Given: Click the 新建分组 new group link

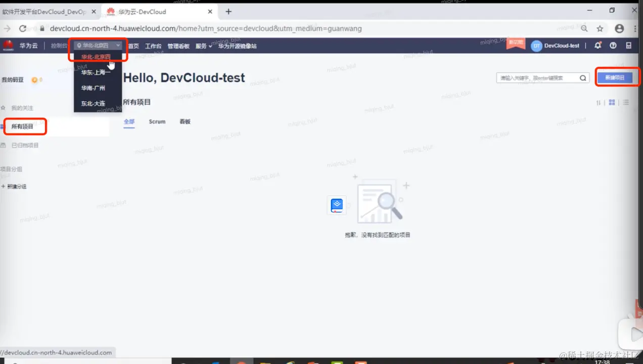Looking at the screenshot, I should pyautogui.click(x=17, y=187).
